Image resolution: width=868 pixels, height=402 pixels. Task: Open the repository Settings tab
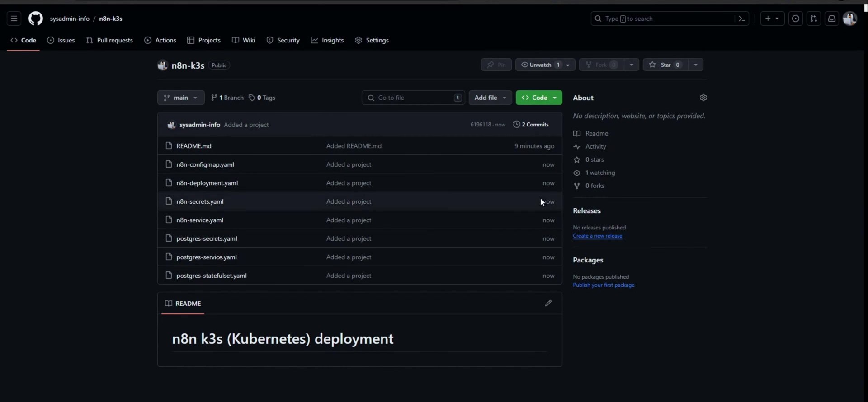click(372, 40)
